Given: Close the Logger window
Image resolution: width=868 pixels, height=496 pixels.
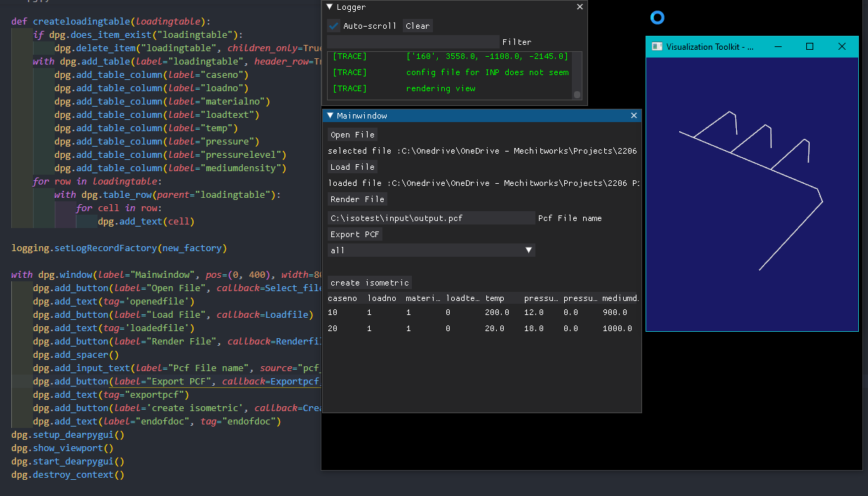Looking at the screenshot, I should [x=580, y=6].
